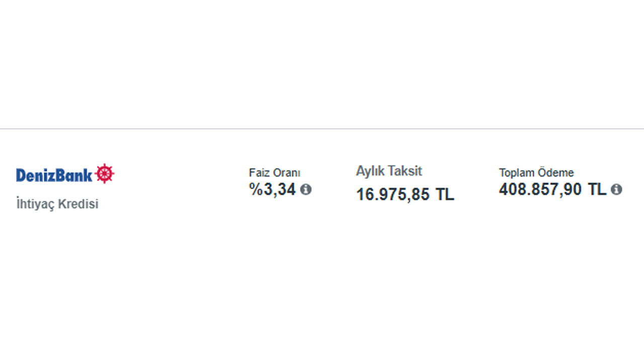Click the word Ödeme in the total label
Screen dimensions: 644x362
[x=555, y=173]
